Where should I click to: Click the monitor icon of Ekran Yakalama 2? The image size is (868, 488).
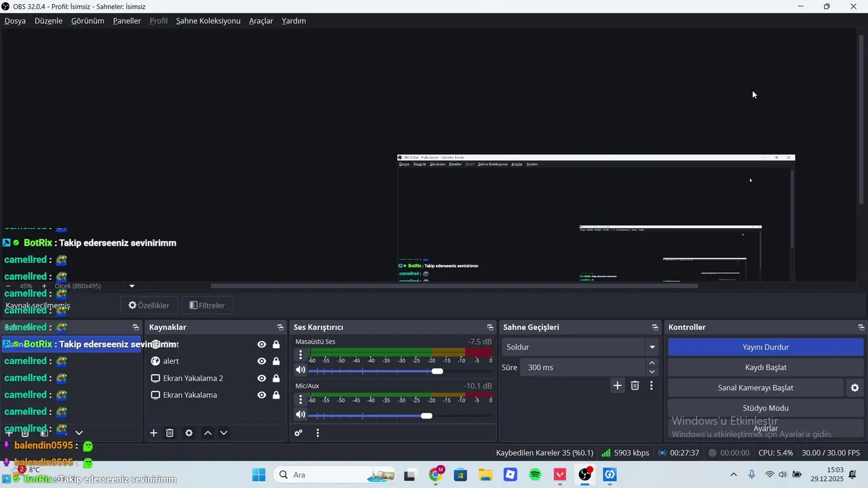tap(155, 378)
